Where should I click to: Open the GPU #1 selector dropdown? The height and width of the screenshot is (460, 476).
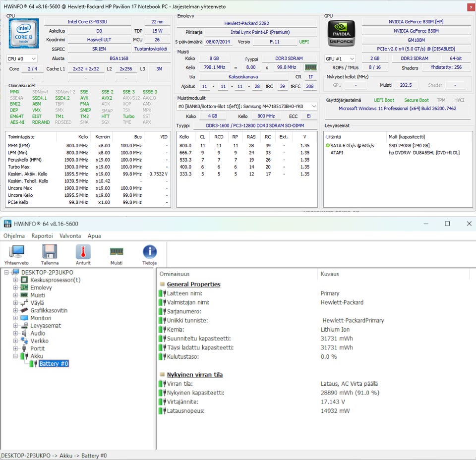340,58
